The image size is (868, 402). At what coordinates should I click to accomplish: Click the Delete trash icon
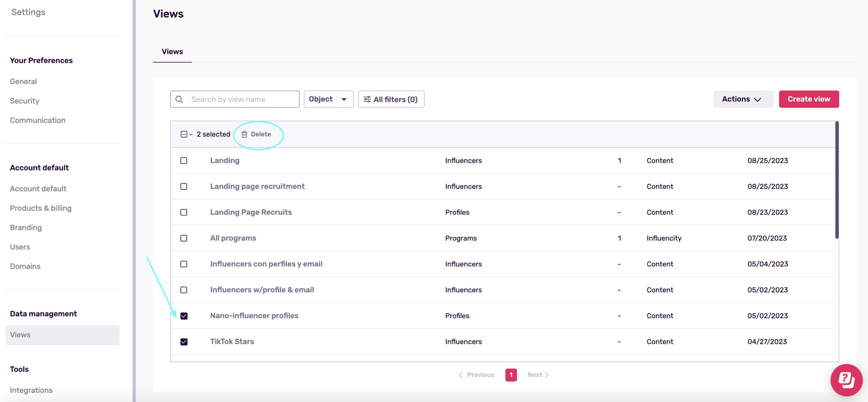coord(244,134)
